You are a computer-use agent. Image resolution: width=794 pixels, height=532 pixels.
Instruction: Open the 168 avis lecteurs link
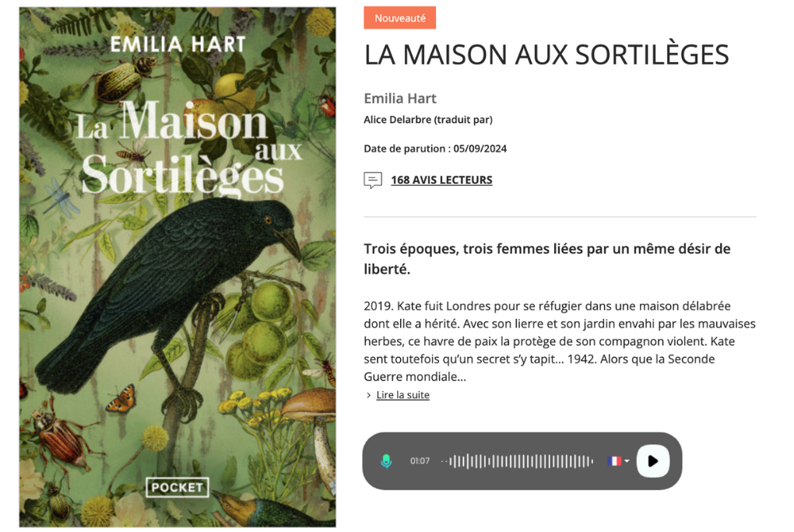441,180
